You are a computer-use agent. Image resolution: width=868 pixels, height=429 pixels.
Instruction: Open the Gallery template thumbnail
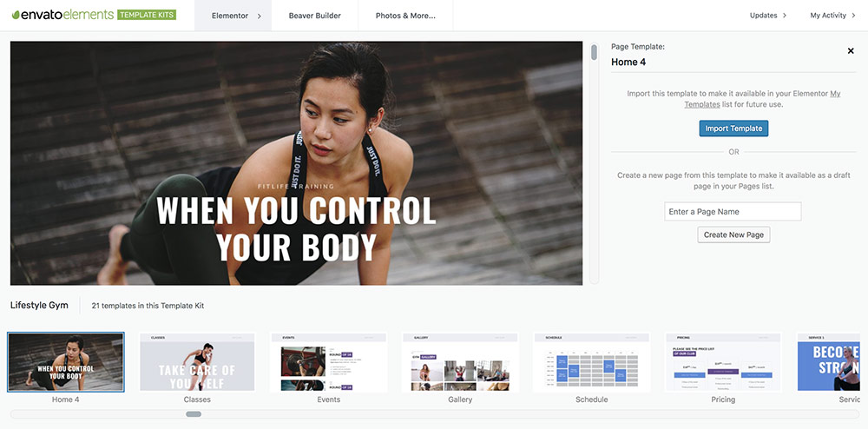coord(460,362)
